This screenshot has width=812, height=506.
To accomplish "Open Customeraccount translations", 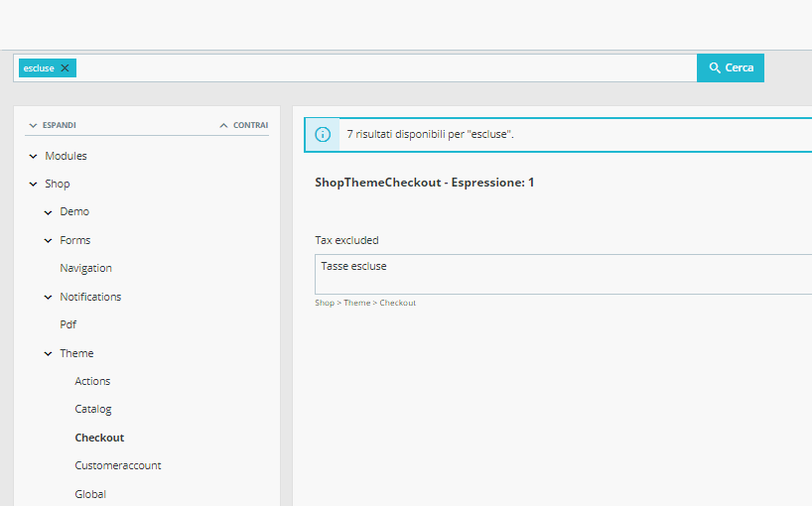I will (118, 465).
